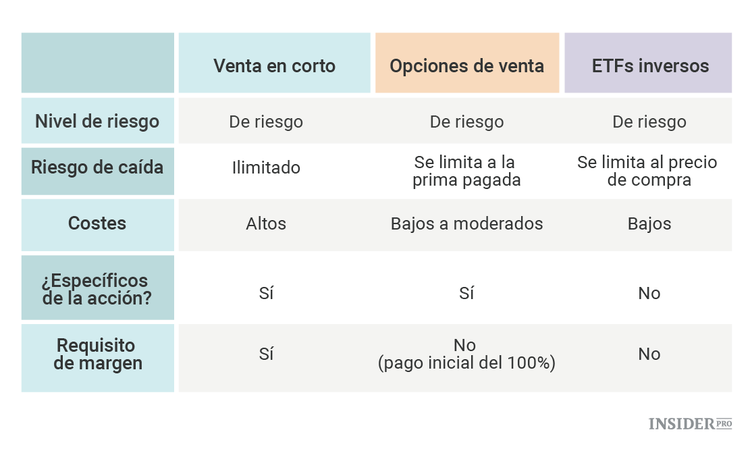The height and width of the screenshot is (451, 750).
Task: Click the ETFs inversos column header
Action: click(649, 66)
